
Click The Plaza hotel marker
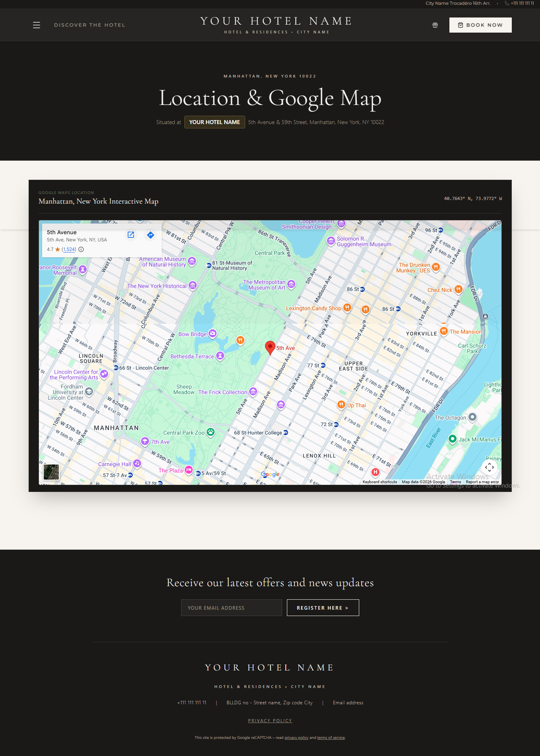tap(189, 470)
